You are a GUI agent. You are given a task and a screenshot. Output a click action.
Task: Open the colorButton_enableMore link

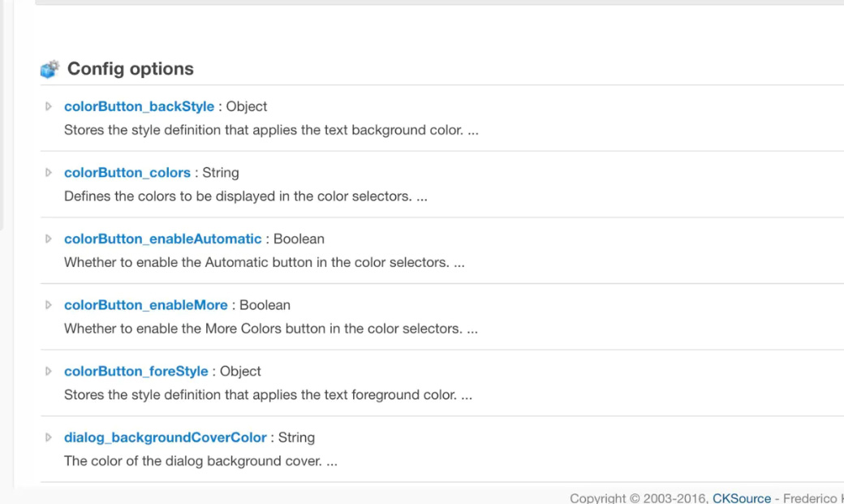(x=145, y=305)
